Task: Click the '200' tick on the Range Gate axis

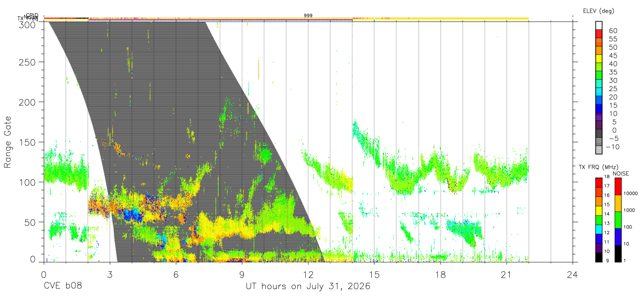Action: (27, 102)
